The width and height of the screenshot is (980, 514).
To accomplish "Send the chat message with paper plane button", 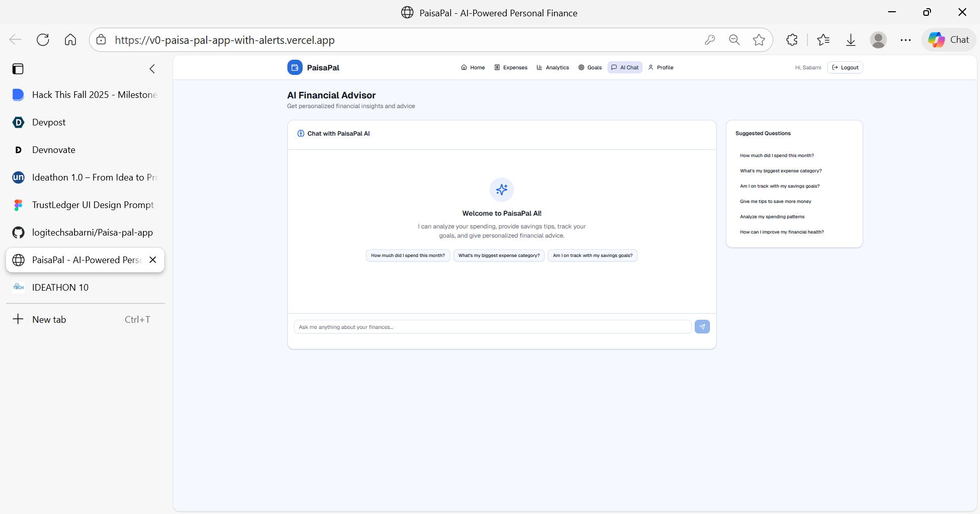I will [x=702, y=327].
